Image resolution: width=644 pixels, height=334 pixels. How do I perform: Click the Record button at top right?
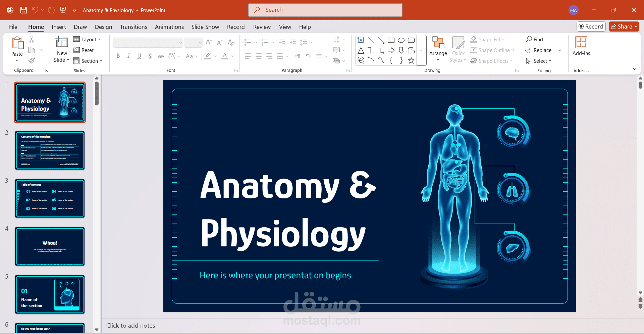click(x=591, y=27)
